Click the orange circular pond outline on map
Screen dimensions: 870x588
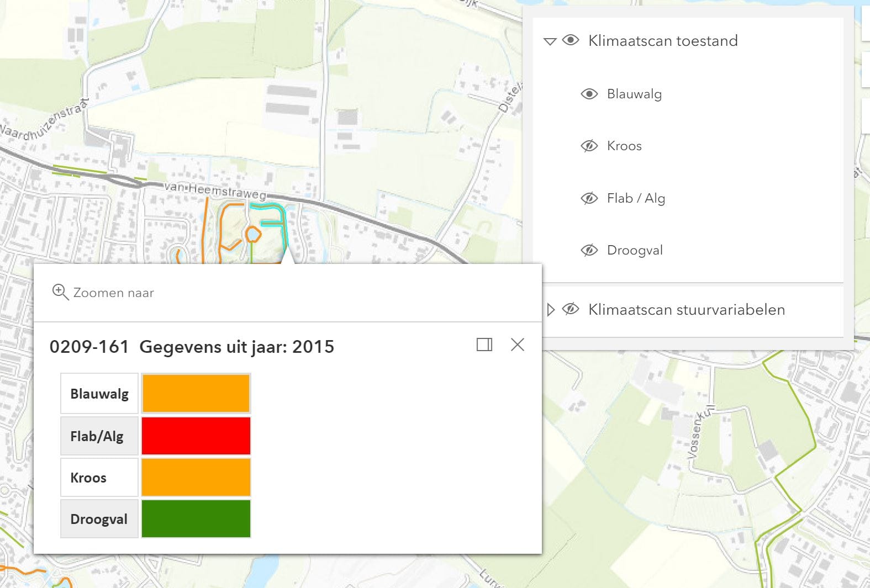pyautogui.click(x=253, y=235)
